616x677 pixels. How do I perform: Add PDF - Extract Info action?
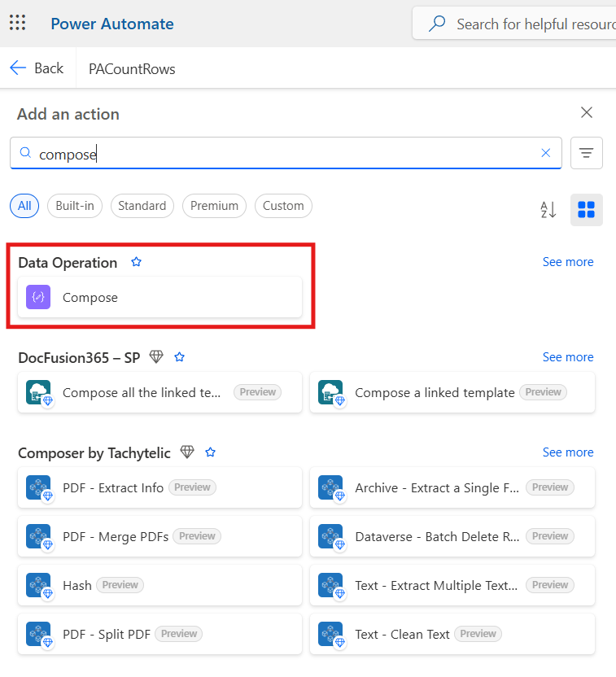point(159,487)
